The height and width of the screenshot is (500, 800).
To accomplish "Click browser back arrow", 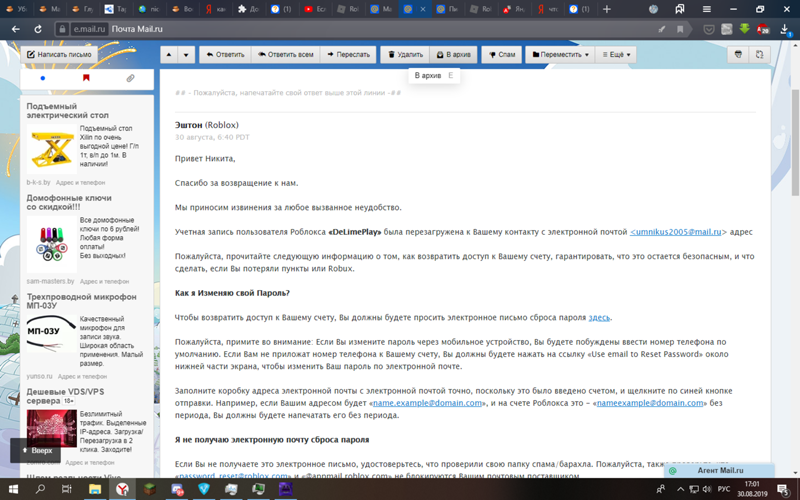I will pos(16,29).
